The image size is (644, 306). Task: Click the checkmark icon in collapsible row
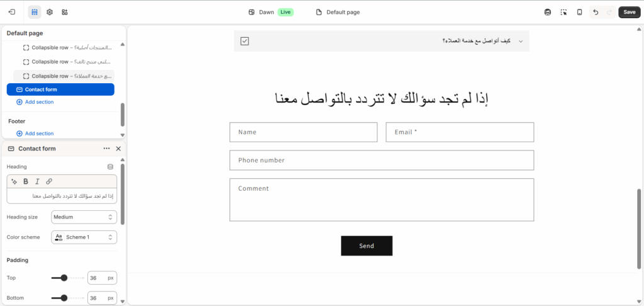click(245, 41)
